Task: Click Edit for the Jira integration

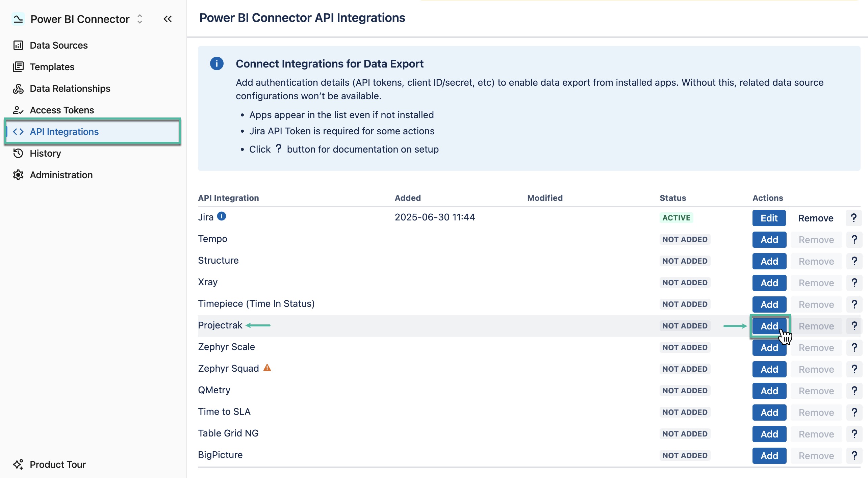Action: point(769,218)
